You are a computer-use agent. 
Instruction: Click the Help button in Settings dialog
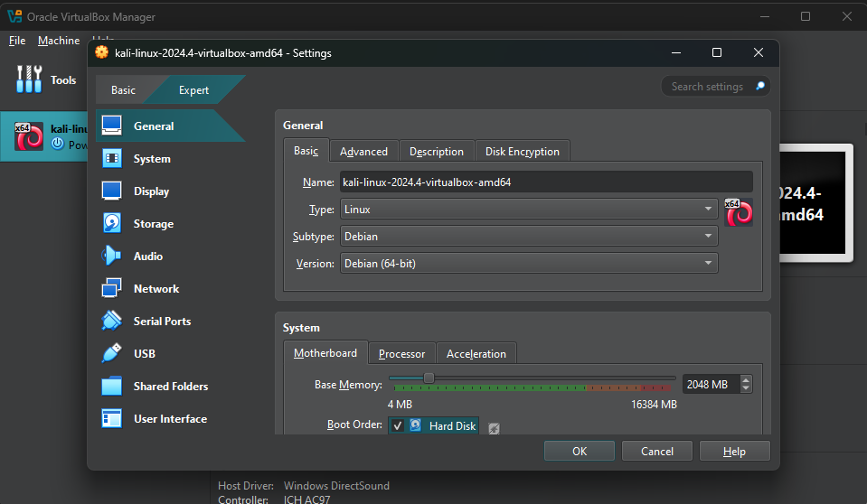(x=734, y=451)
